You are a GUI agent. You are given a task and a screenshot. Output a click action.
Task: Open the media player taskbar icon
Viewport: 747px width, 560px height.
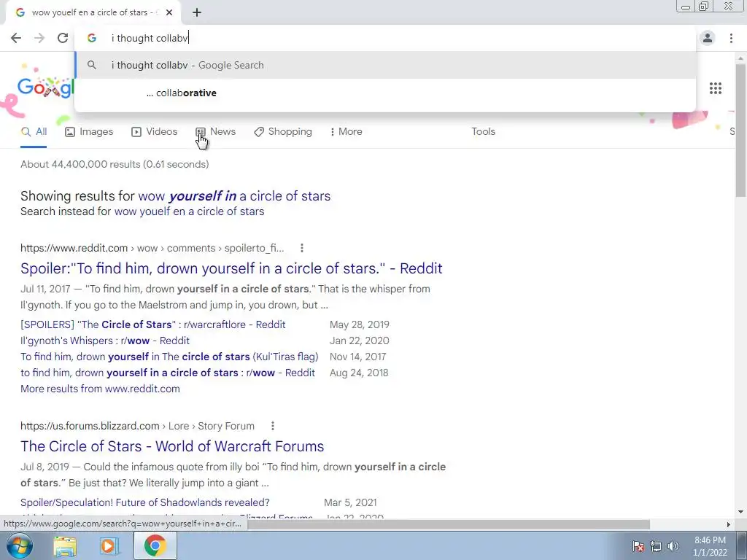tap(109, 545)
